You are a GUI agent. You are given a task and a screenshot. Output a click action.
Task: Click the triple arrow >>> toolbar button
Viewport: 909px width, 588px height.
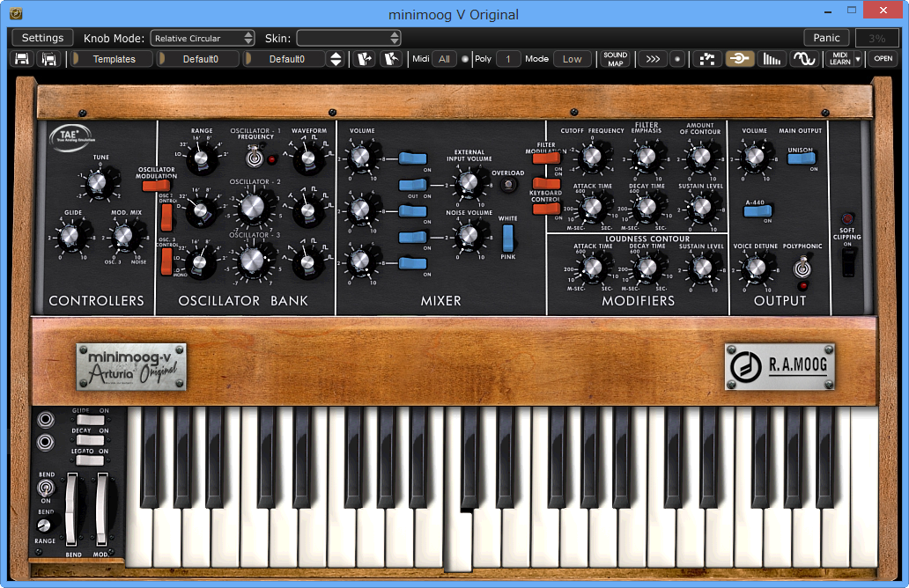652,59
